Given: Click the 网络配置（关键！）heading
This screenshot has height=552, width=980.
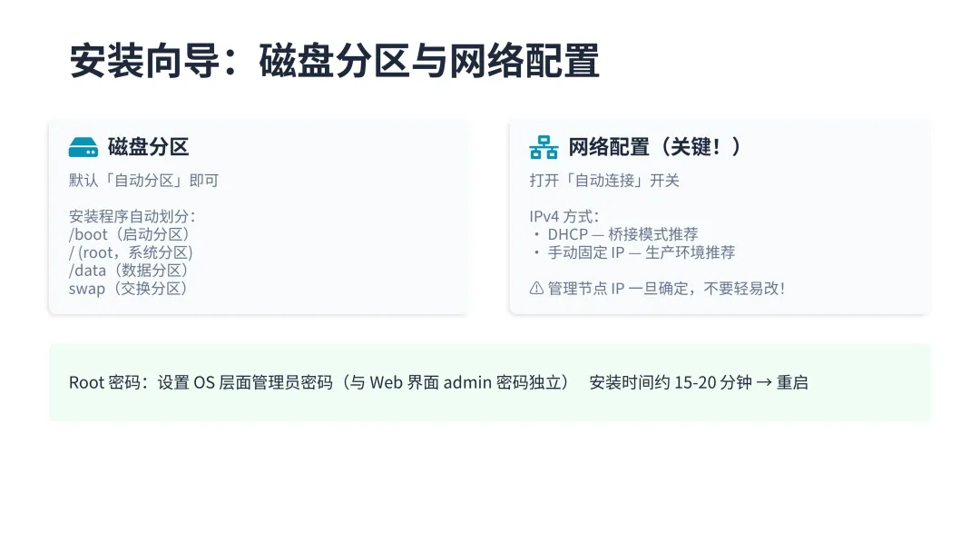Looking at the screenshot, I should (655, 147).
